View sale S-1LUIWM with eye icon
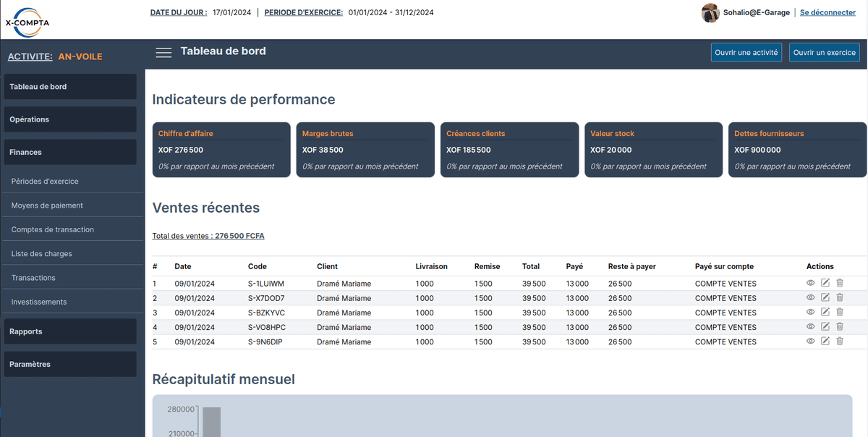This screenshot has height=437, width=868. 811,283
